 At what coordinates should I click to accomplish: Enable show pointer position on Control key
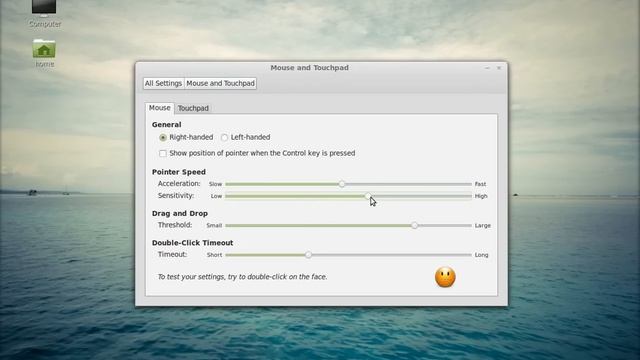(x=163, y=153)
